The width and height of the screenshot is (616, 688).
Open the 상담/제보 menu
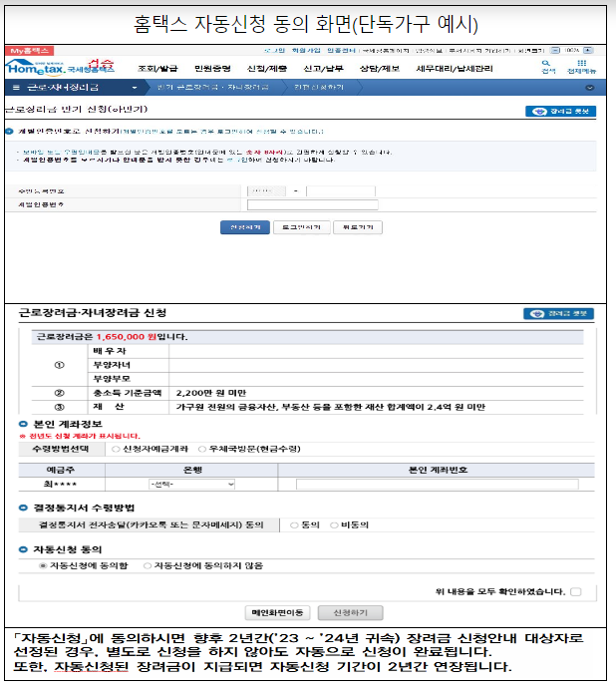(380, 69)
